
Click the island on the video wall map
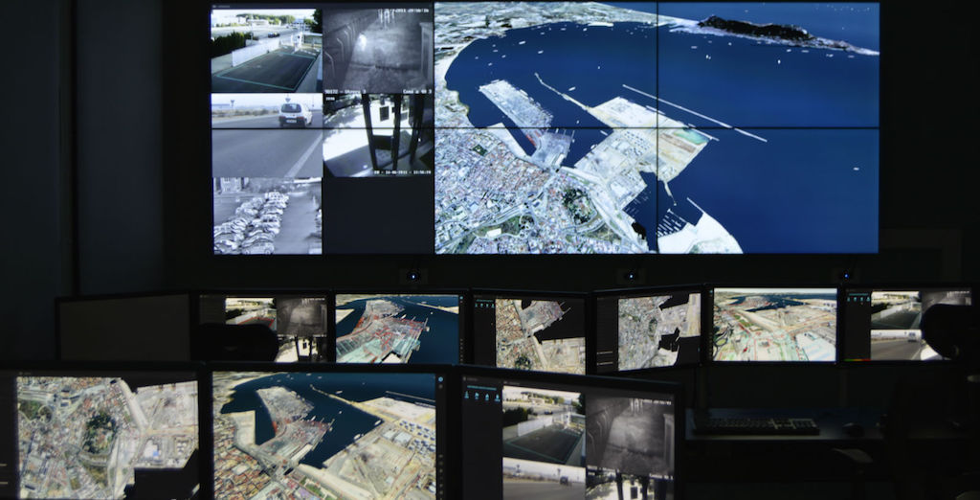(756, 29)
